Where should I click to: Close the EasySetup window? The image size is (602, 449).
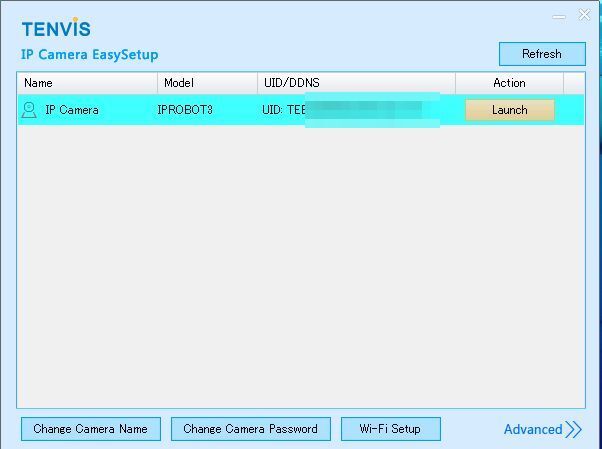point(584,15)
